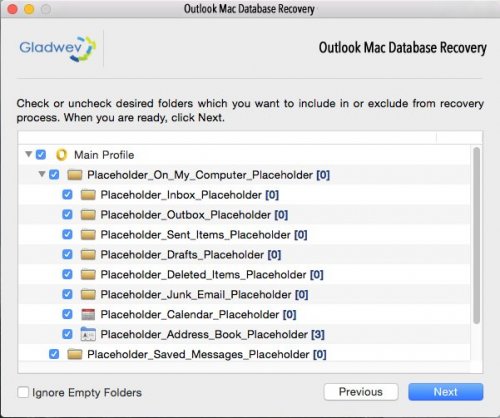Click the Saved Messages folder icon
500x418 pixels.
coord(75,354)
